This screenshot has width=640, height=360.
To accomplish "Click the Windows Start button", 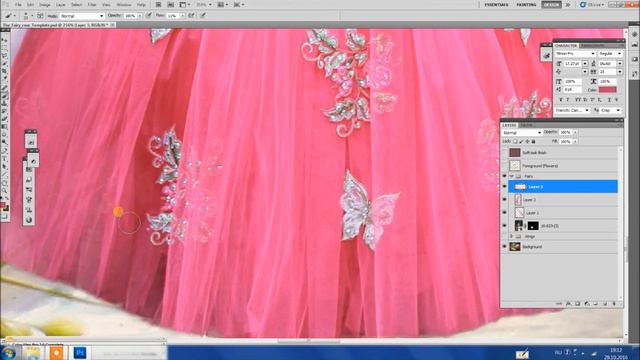I will (x=8, y=353).
